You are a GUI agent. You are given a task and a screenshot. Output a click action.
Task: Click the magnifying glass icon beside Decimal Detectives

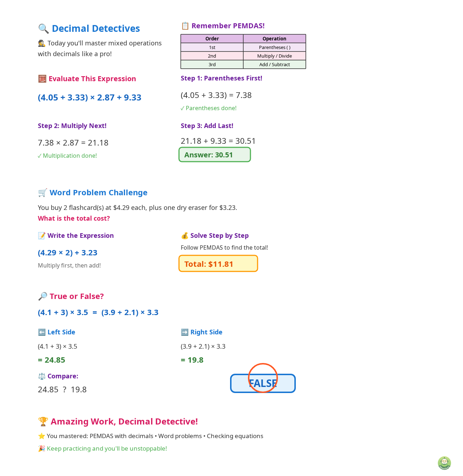tap(43, 29)
